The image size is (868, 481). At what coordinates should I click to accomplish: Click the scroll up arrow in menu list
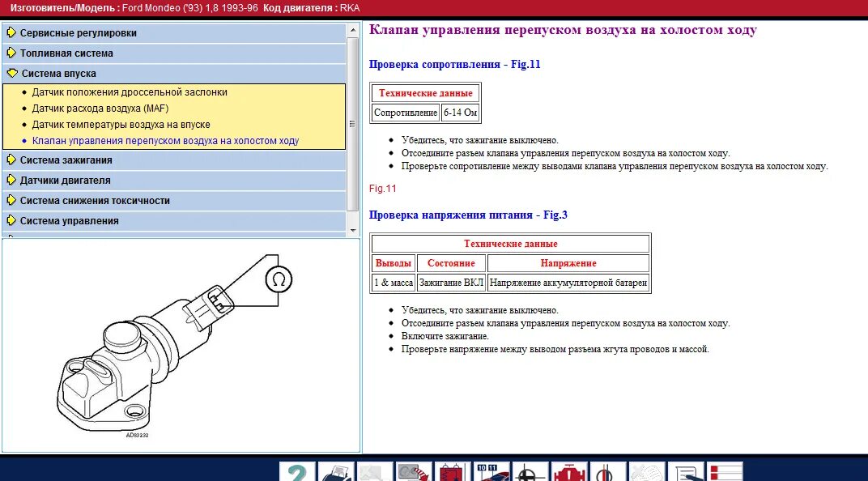tap(353, 29)
